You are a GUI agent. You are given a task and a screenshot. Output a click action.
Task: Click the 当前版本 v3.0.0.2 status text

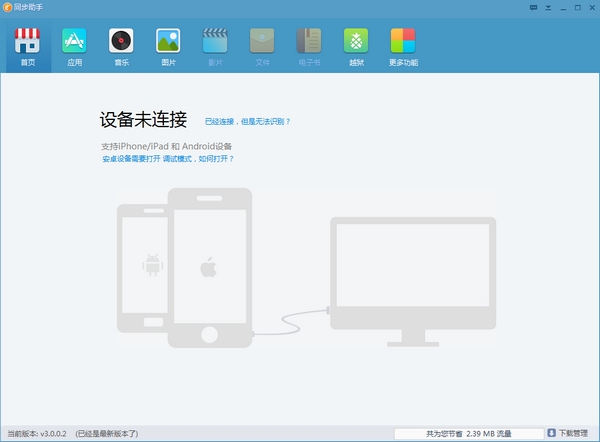click(x=37, y=434)
